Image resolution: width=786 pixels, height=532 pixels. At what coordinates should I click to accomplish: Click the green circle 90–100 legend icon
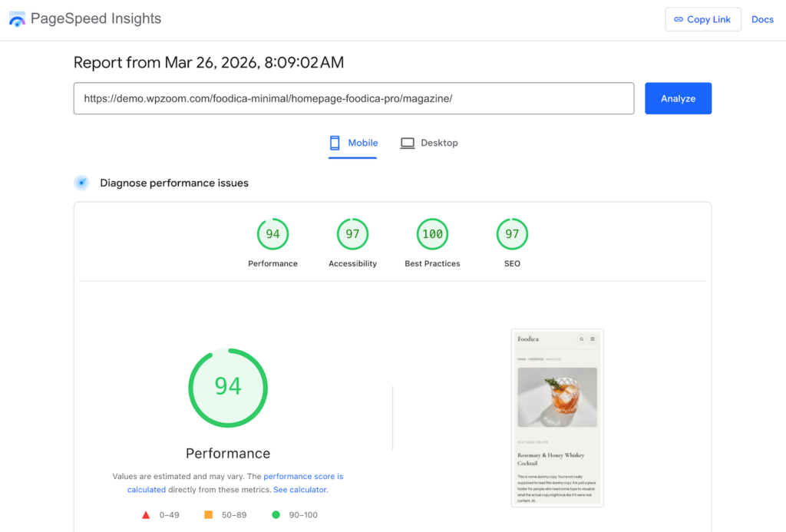tap(276, 514)
